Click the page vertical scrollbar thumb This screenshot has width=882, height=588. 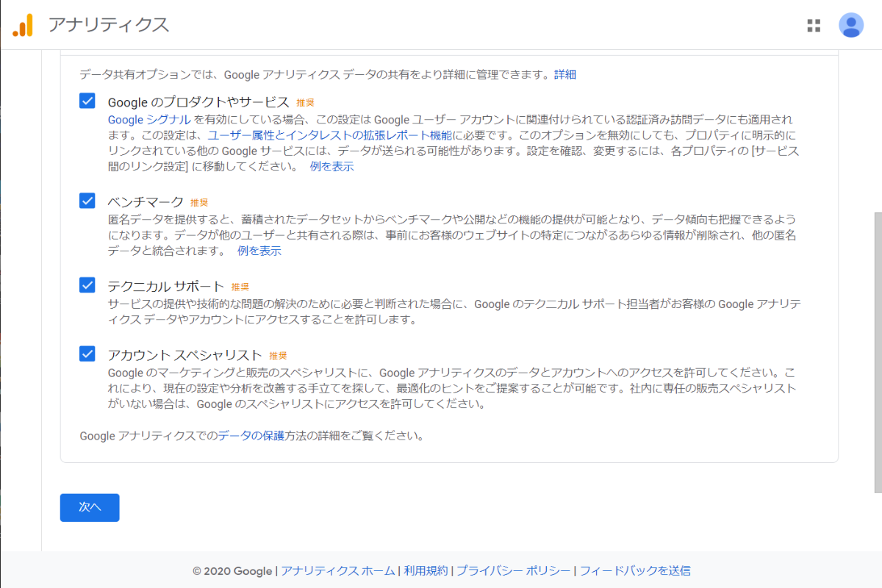click(x=878, y=353)
